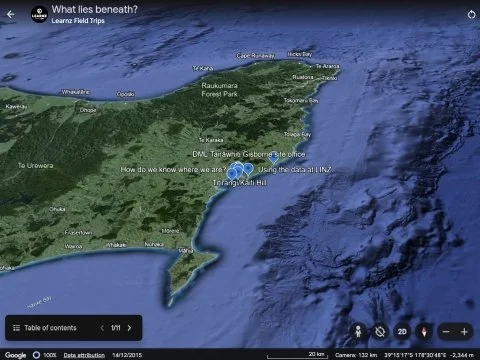This screenshot has height=360, width=480.
Task: Click the 'Using the data at LINZ' label
Action: click(x=295, y=170)
